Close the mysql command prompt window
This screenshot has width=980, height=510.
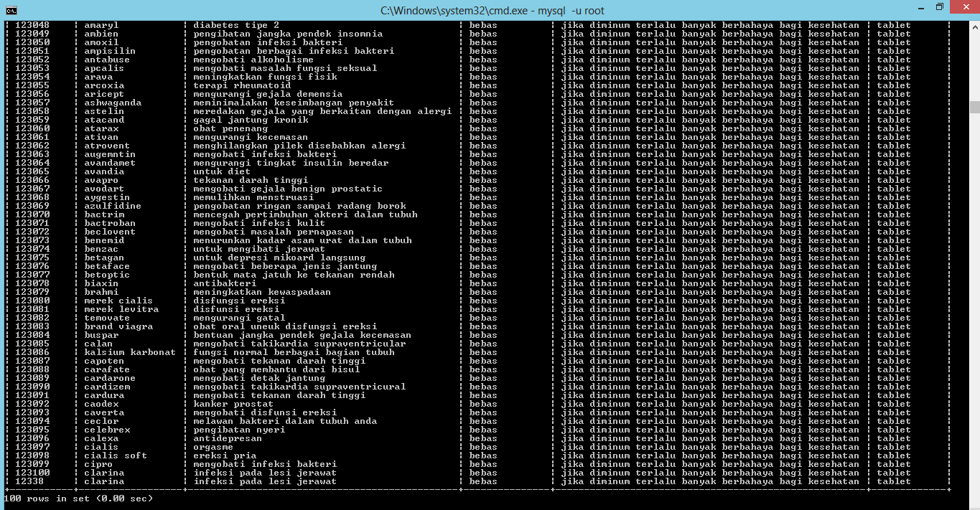[964, 8]
